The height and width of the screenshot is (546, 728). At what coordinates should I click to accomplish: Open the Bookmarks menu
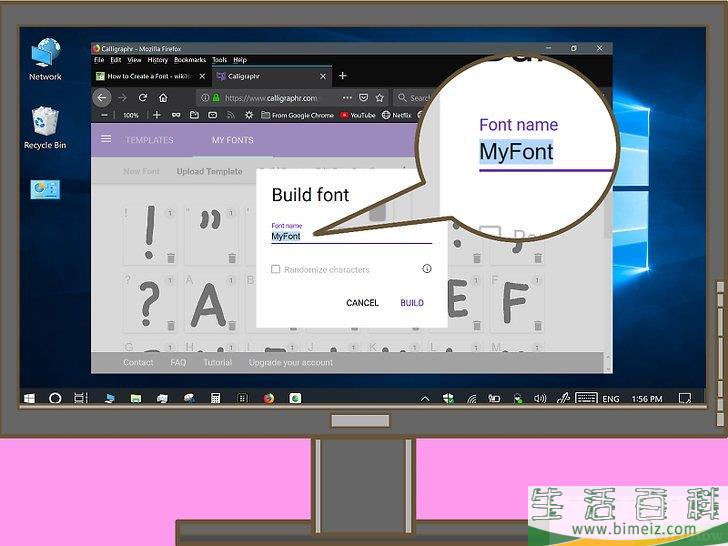[190, 60]
